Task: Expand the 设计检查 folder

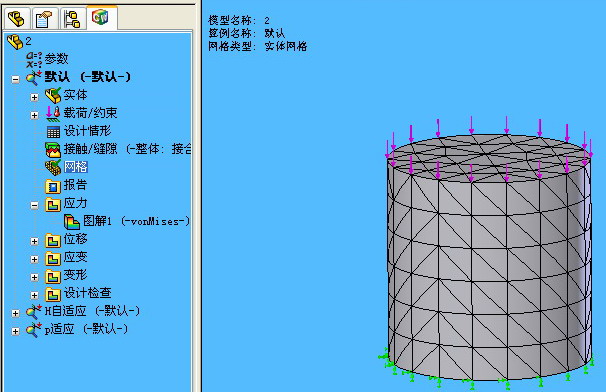Action: (x=34, y=295)
